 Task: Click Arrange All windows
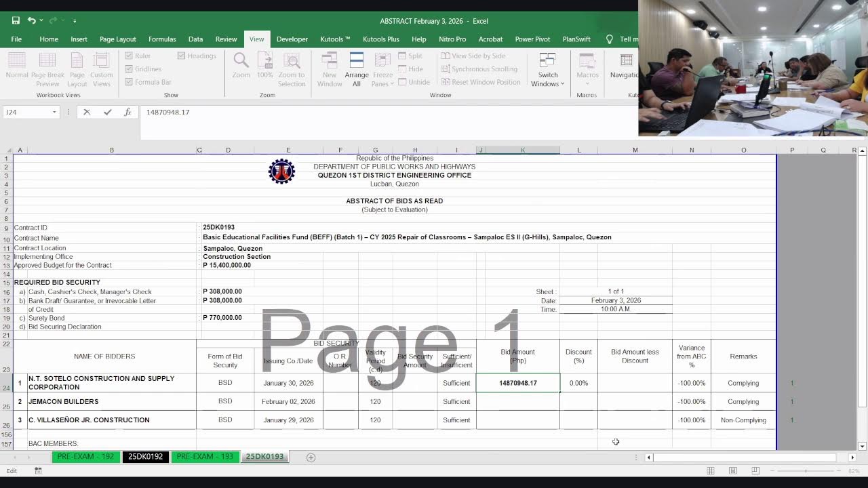click(357, 70)
